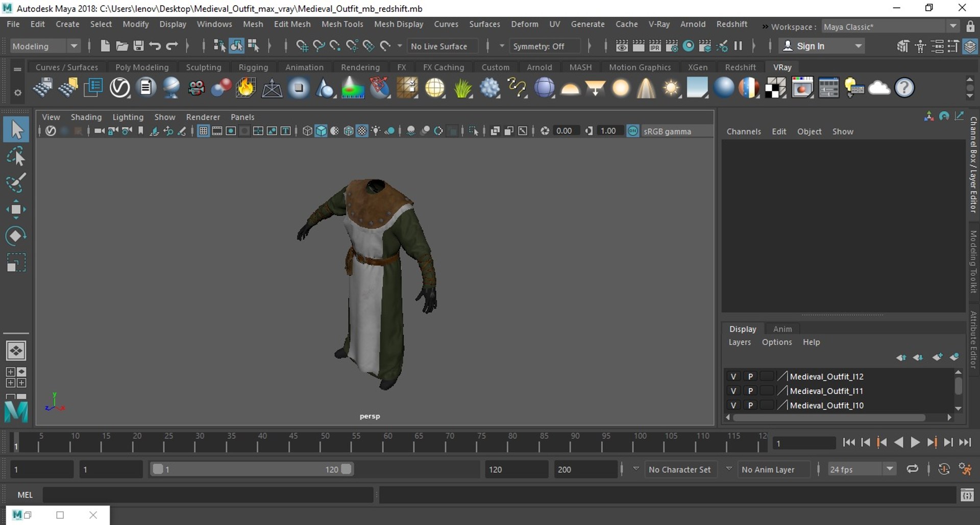Toggle playback P of Medieval_Outfit_l12 layer
Viewport: 980px width, 525px height.
click(x=750, y=376)
